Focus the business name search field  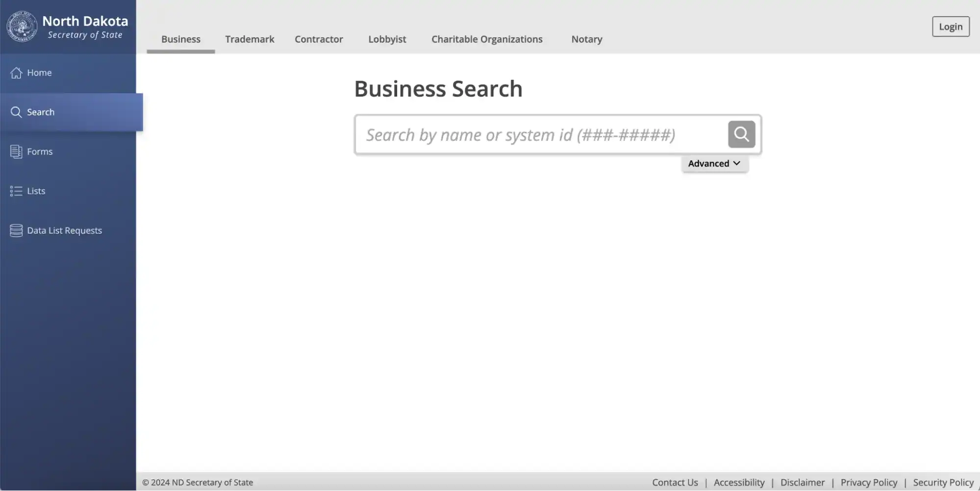pos(539,135)
